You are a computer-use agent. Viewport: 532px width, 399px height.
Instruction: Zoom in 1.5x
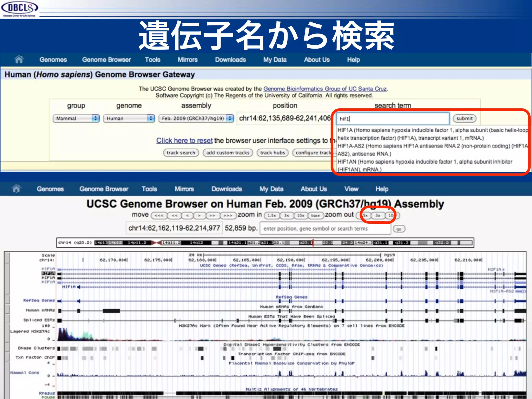(272, 215)
